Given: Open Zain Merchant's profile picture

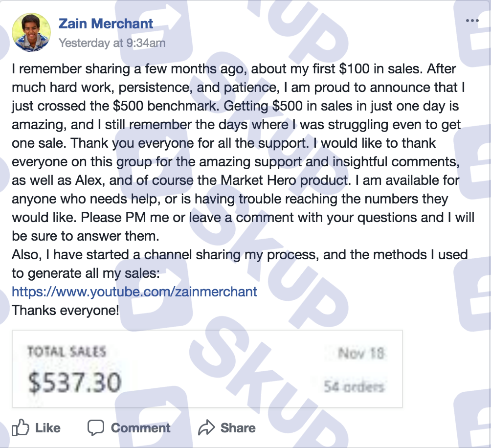Looking at the screenshot, I should pyautogui.click(x=31, y=32).
